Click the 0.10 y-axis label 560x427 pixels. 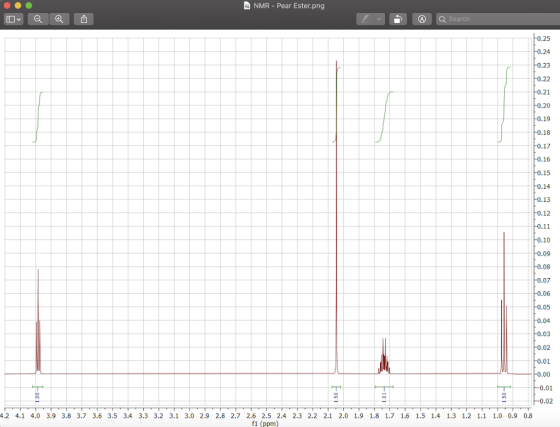click(544, 240)
